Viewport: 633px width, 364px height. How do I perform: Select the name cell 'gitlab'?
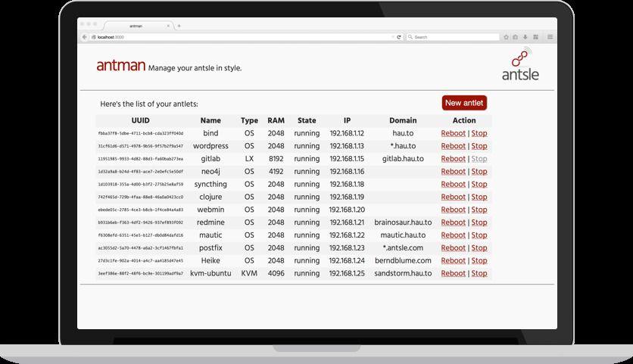pyautogui.click(x=210, y=159)
